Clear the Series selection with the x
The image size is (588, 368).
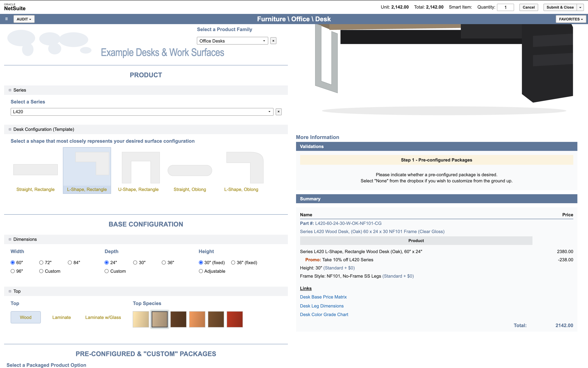pyautogui.click(x=278, y=112)
